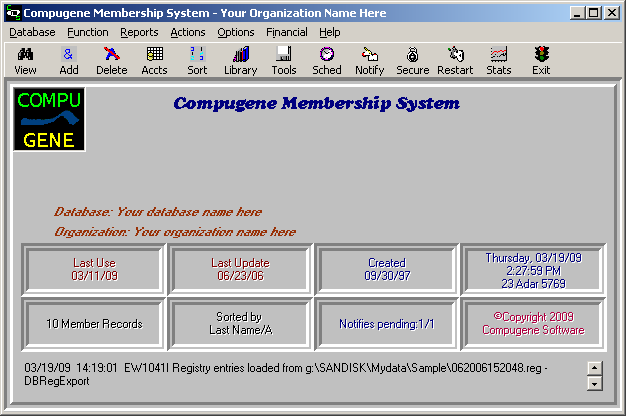Open the Sched clock icon

(x=327, y=61)
